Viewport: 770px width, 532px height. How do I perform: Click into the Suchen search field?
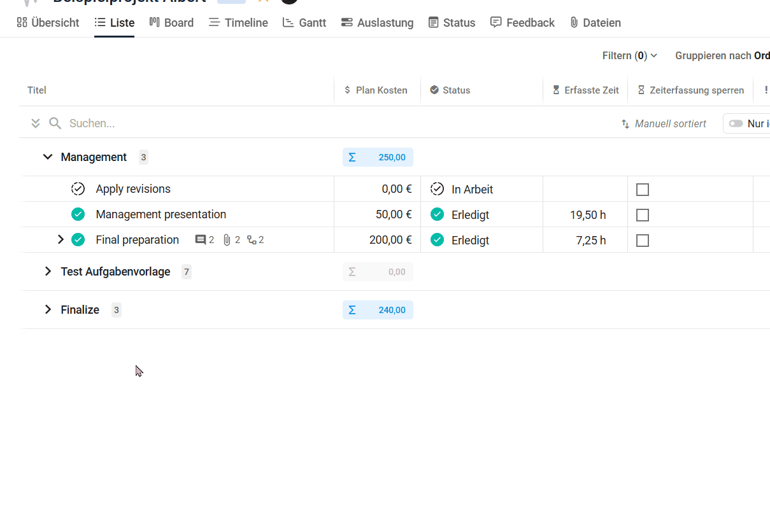[x=191, y=123]
